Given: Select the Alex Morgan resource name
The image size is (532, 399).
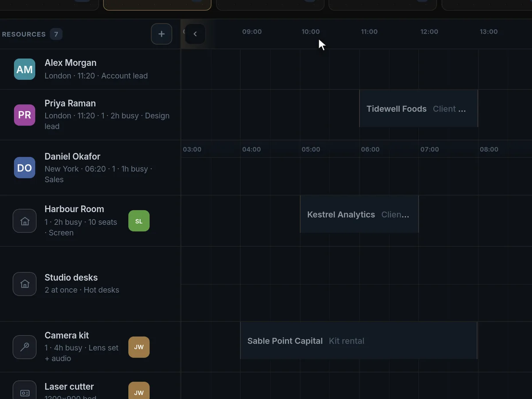Looking at the screenshot, I should pos(70,63).
